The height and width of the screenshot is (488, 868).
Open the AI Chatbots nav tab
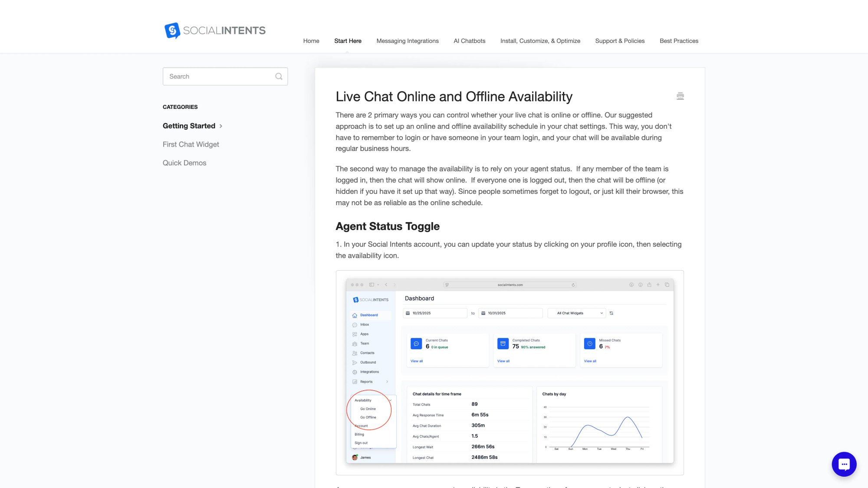coord(469,41)
